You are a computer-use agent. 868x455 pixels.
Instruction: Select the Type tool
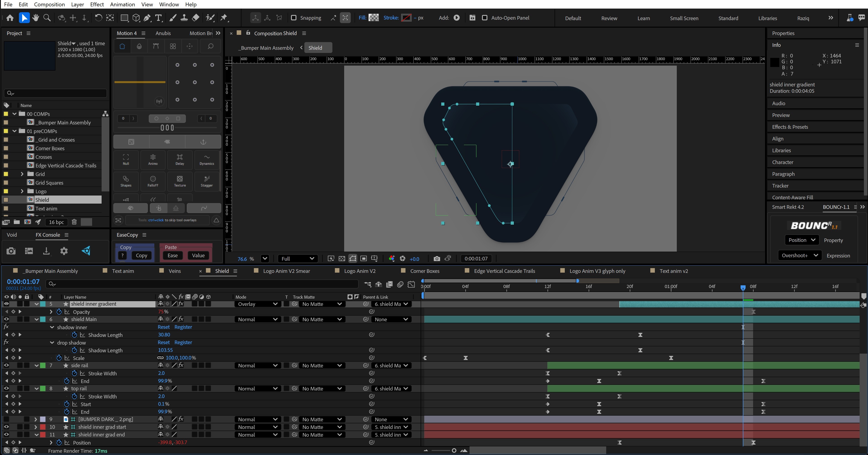click(159, 18)
